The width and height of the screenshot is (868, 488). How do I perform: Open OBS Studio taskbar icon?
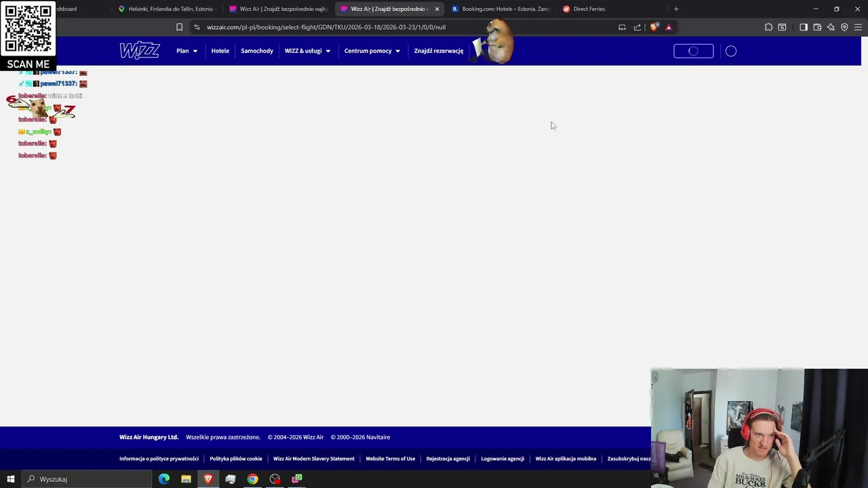pyautogui.click(x=275, y=479)
